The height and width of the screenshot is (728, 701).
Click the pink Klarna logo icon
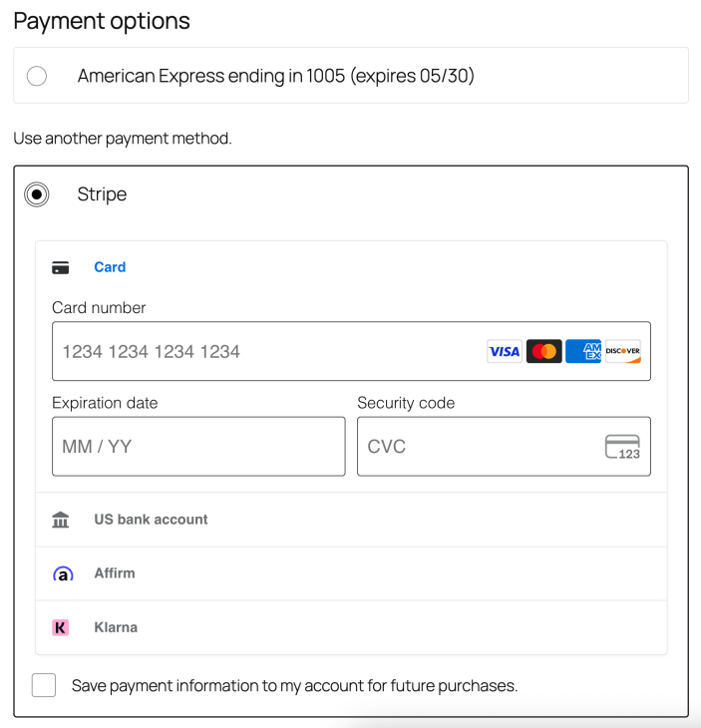coord(61,627)
